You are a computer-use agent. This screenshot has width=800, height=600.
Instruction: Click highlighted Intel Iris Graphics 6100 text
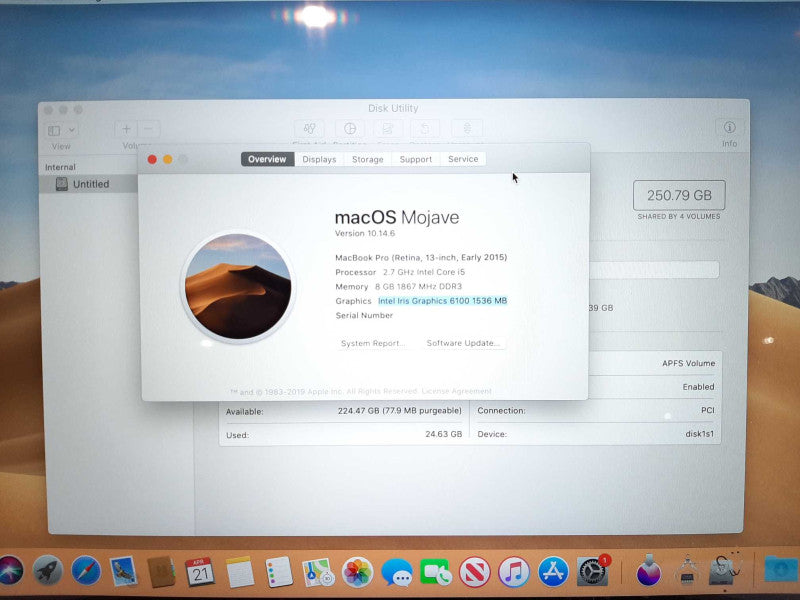(442, 301)
